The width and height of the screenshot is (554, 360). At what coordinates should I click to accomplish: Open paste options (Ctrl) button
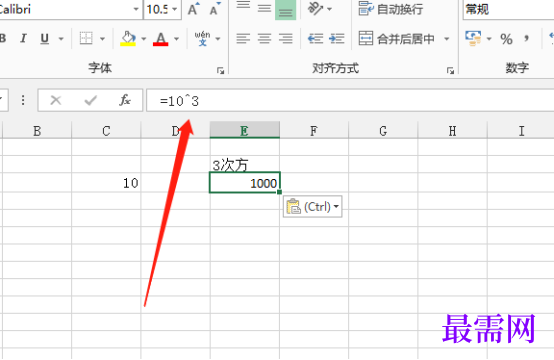point(313,206)
